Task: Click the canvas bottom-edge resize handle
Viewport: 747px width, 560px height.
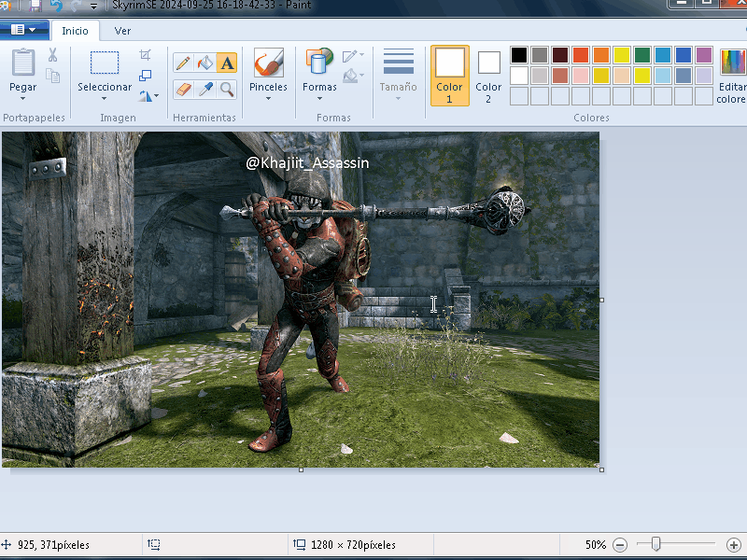Action: tap(301, 470)
